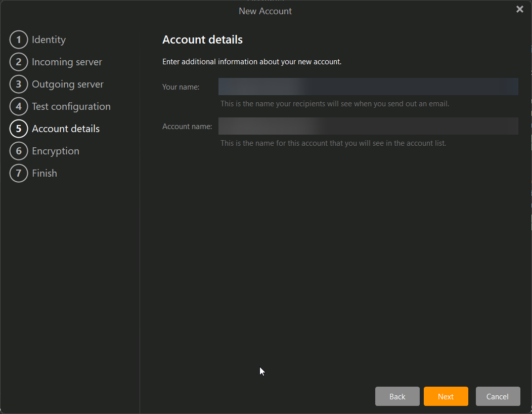
Task: Select the Account details step label
Action: coord(66,129)
